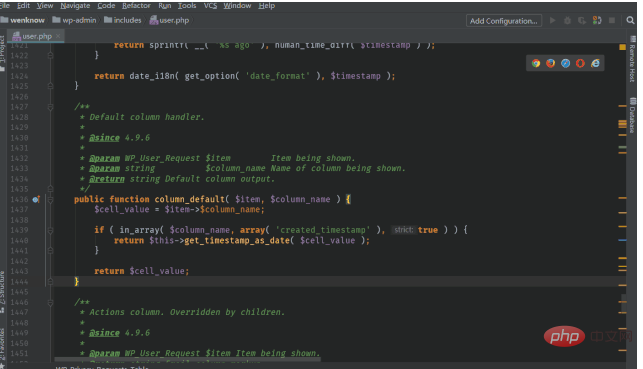The height and width of the screenshot is (369, 643).
Task: Click Run with Coverage toolbar icon
Action: [582, 20]
